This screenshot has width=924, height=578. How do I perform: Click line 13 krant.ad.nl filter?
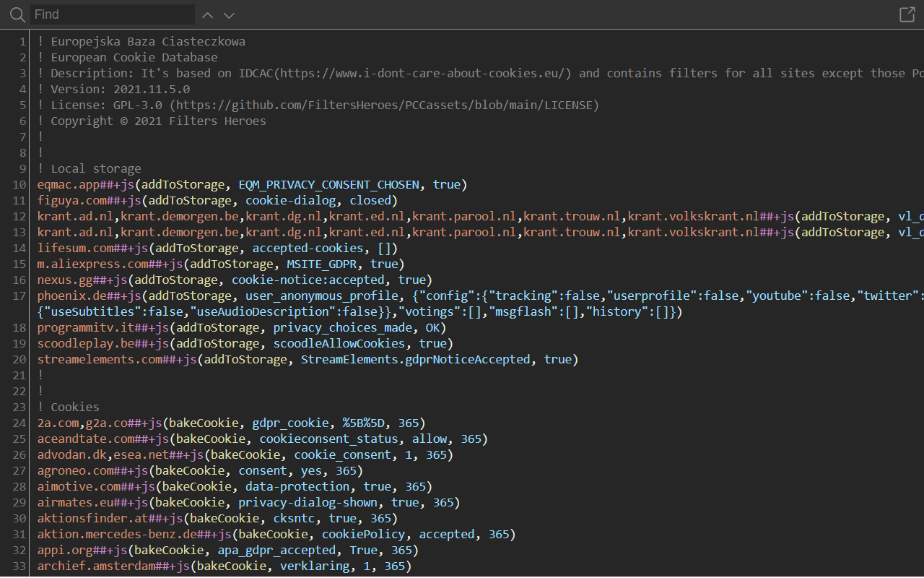[x=480, y=232]
